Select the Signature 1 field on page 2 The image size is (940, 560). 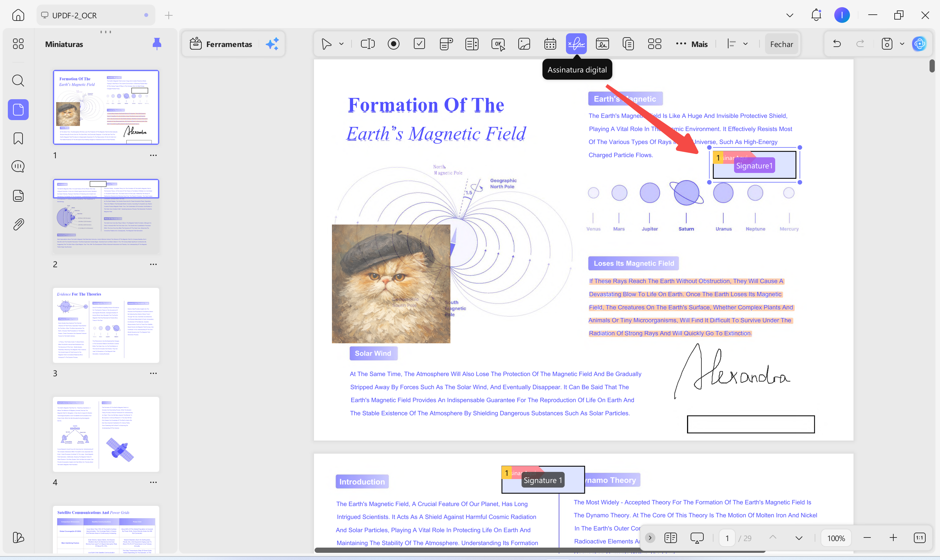tap(543, 480)
